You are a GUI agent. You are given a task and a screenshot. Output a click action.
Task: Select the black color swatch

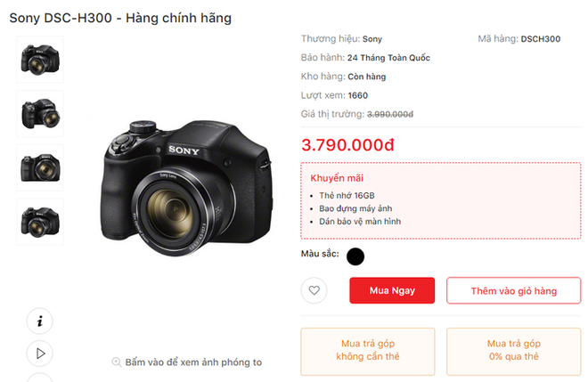(355, 256)
